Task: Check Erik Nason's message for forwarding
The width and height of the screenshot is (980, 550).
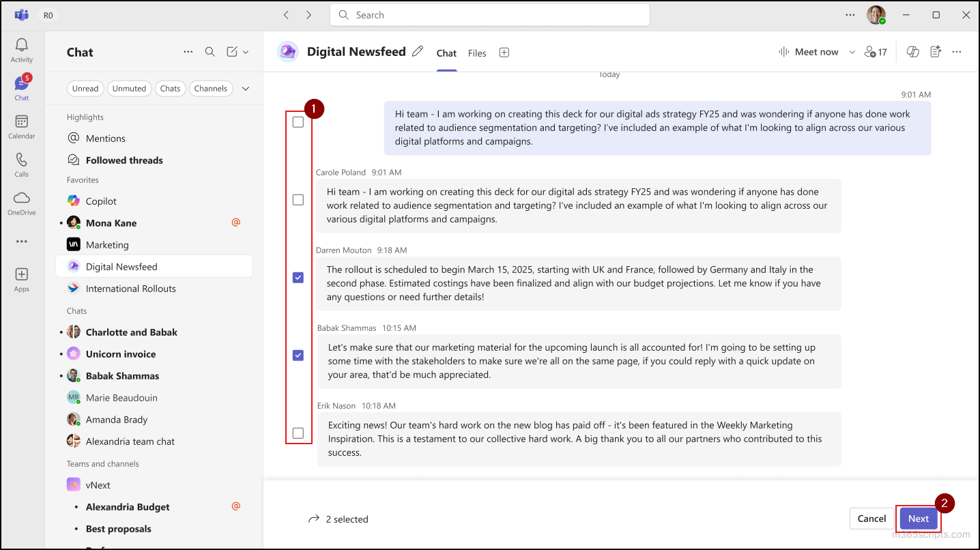Action: pyautogui.click(x=298, y=433)
